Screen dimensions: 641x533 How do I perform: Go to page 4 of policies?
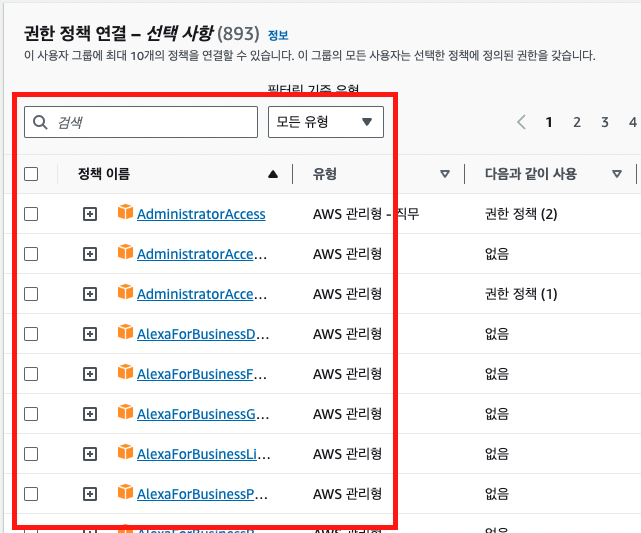pos(632,122)
